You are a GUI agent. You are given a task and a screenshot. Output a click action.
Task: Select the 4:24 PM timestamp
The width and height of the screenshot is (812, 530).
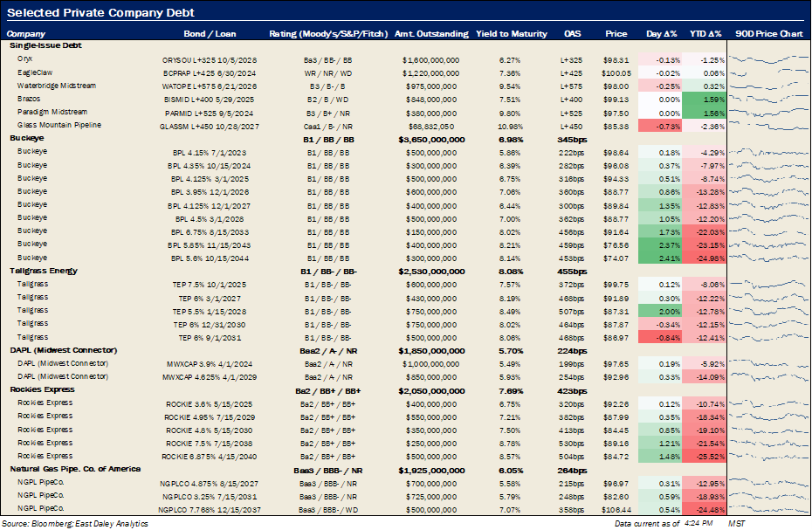pyautogui.click(x=698, y=523)
